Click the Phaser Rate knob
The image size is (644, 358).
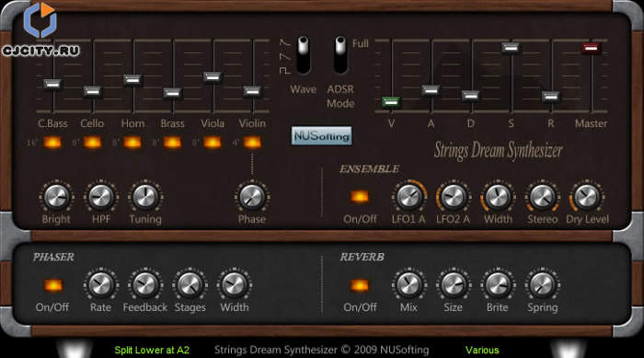pos(100,284)
